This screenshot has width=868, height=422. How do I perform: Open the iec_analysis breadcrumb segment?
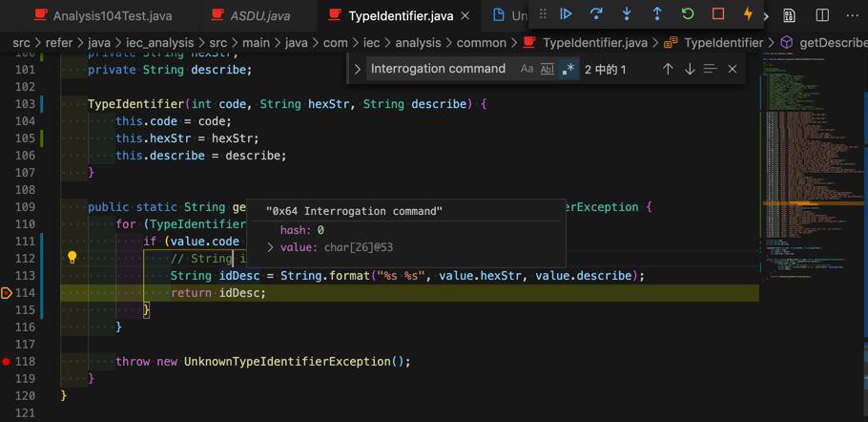point(159,43)
